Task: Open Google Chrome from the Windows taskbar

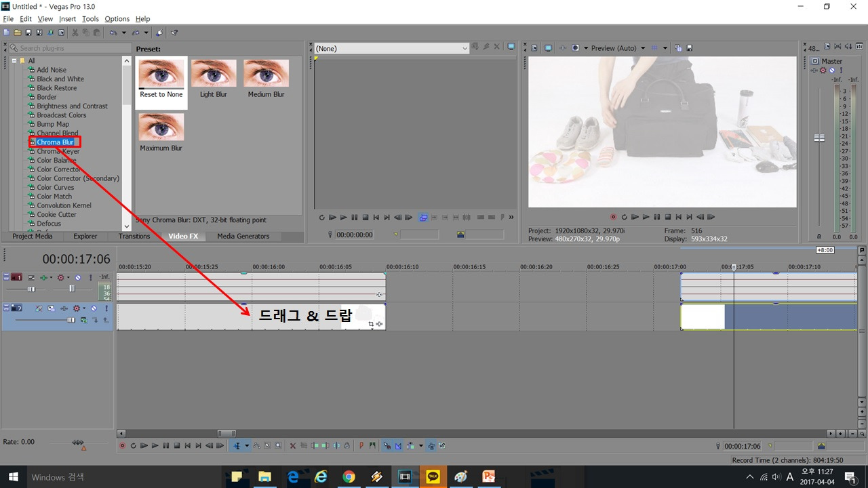Action: point(348,476)
